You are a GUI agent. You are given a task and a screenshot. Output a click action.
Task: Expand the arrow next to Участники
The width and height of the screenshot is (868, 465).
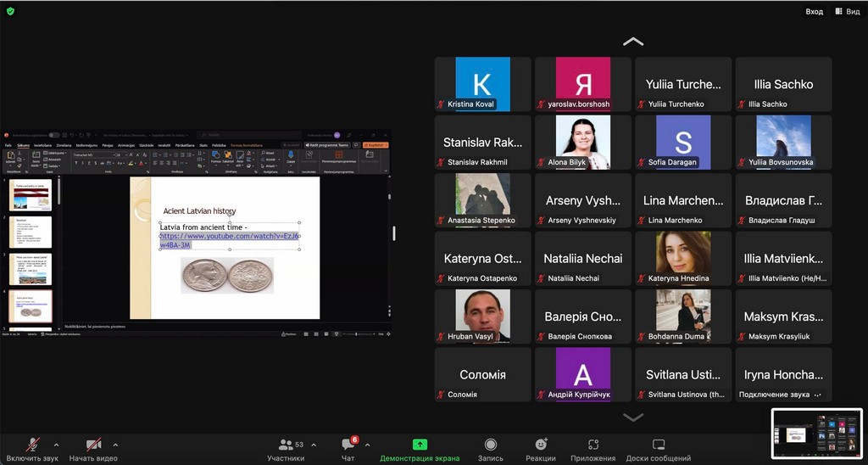pyautogui.click(x=314, y=445)
